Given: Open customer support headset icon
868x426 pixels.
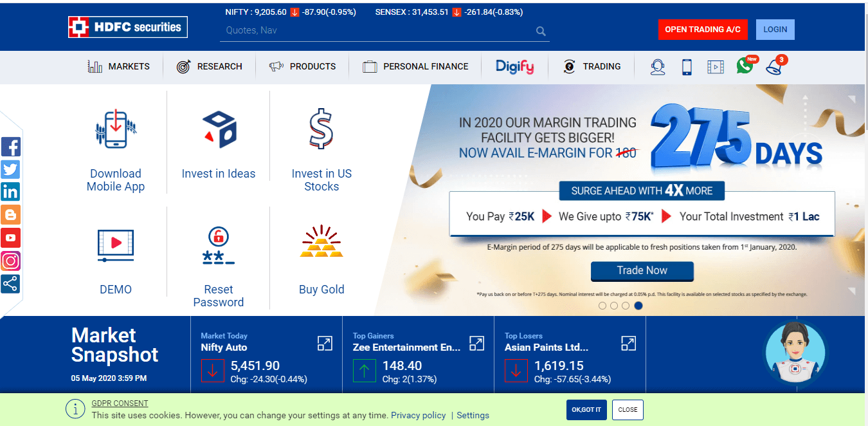Looking at the screenshot, I should tap(657, 67).
